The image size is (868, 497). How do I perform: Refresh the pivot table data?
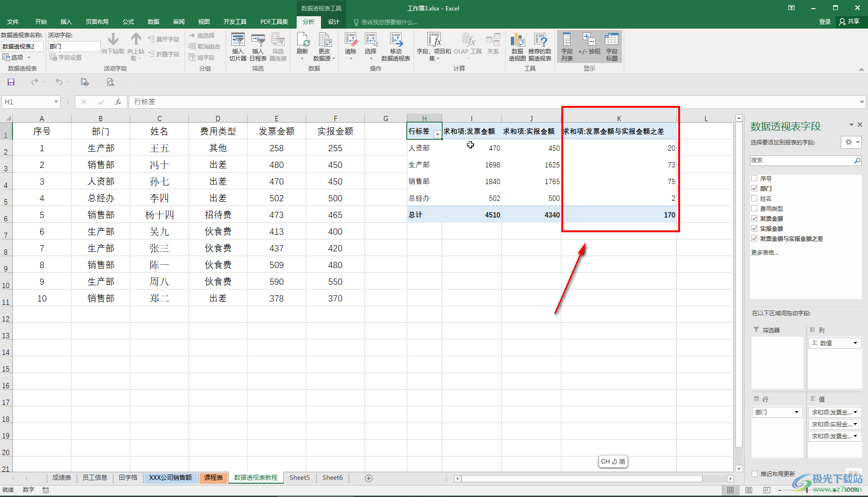[302, 47]
